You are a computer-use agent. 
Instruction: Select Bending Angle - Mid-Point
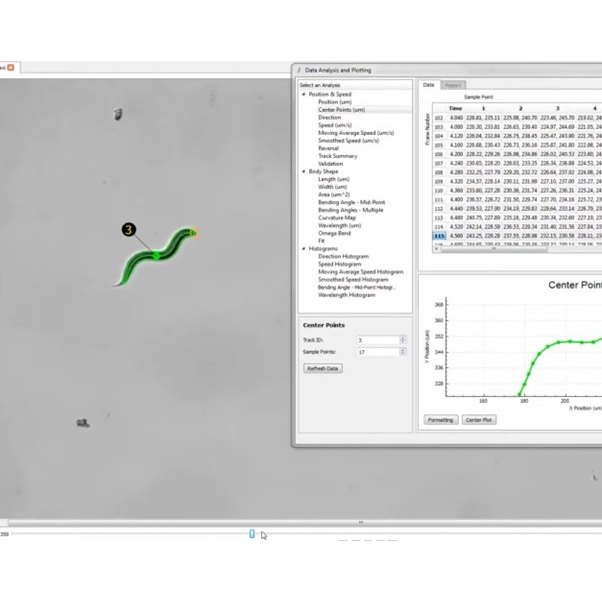click(352, 202)
